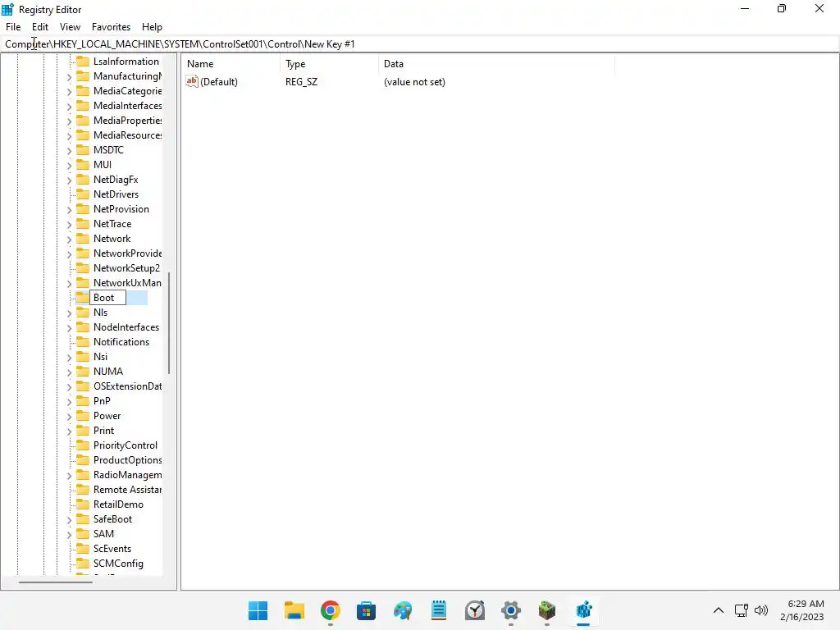
Task: Select the PriorityControl folder icon
Action: [83, 445]
